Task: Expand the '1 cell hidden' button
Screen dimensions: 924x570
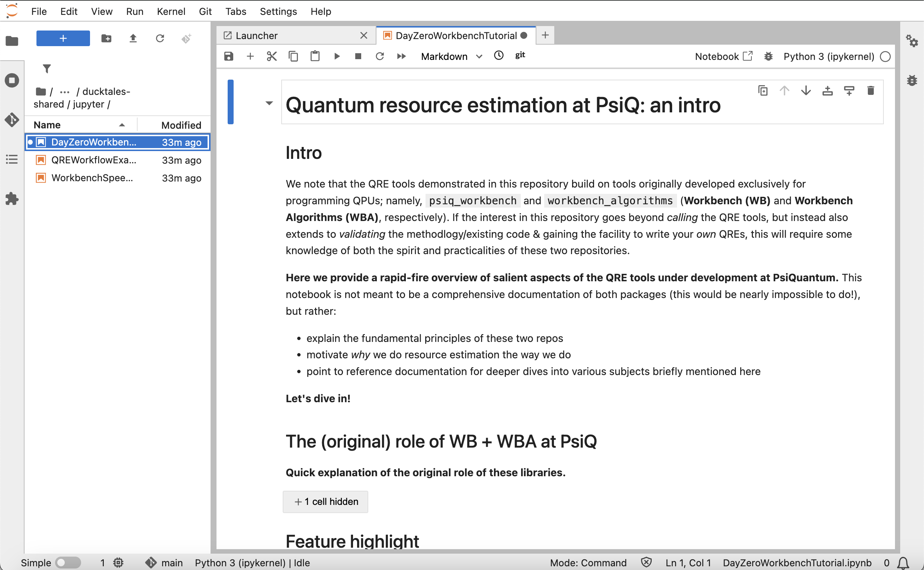Action: click(x=325, y=502)
